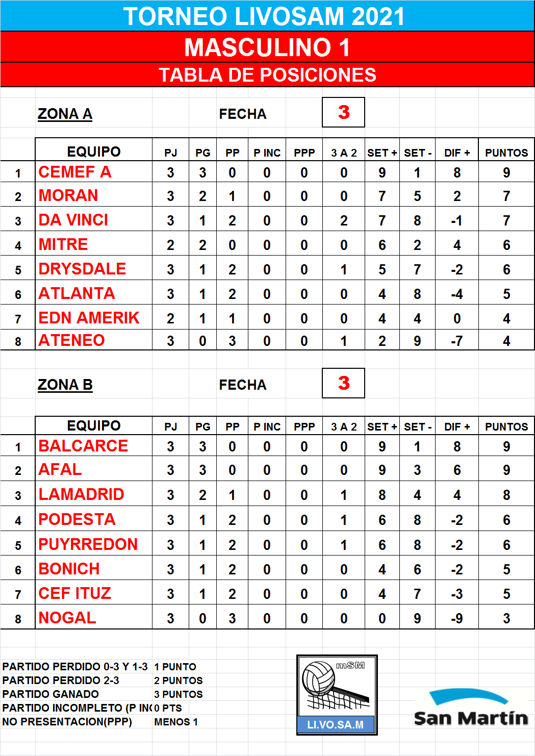Viewport: 535px width, 756px height.
Task: Click the PUYRREDON team name
Action: point(88,544)
